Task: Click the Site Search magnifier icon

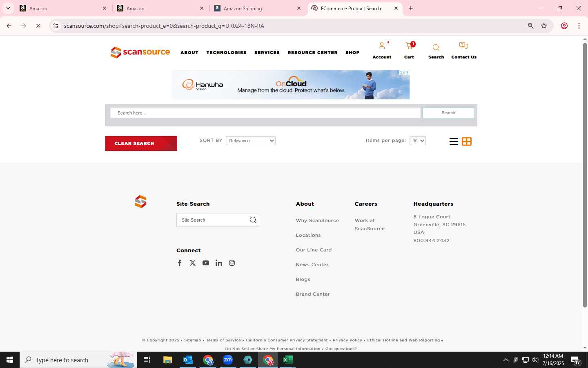Action: pyautogui.click(x=253, y=220)
